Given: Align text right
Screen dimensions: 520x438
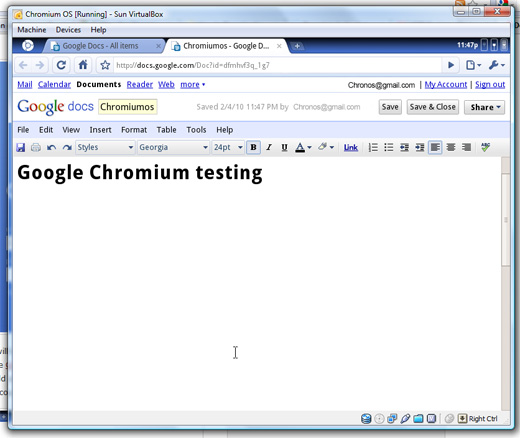Looking at the screenshot, I should [x=466, y=147].
